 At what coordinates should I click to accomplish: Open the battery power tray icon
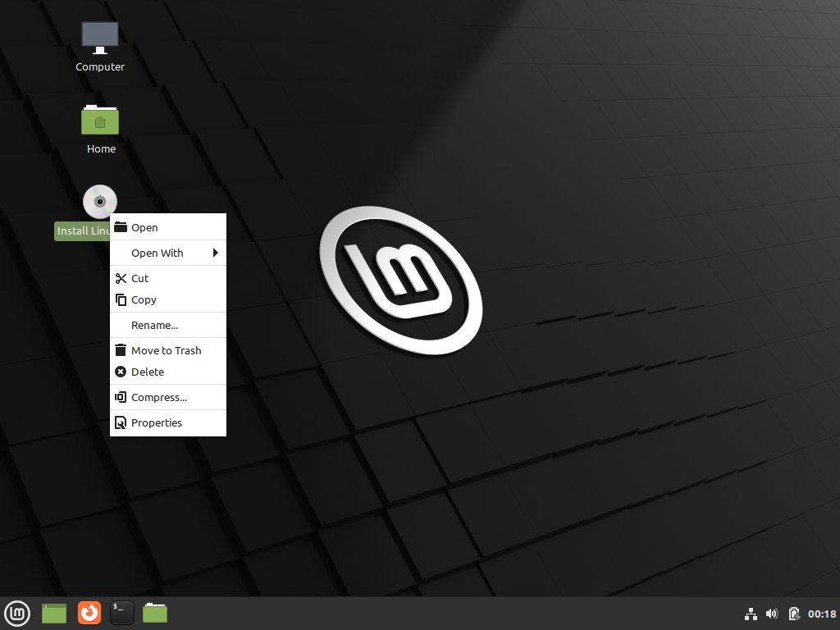(x=794, y=614)
